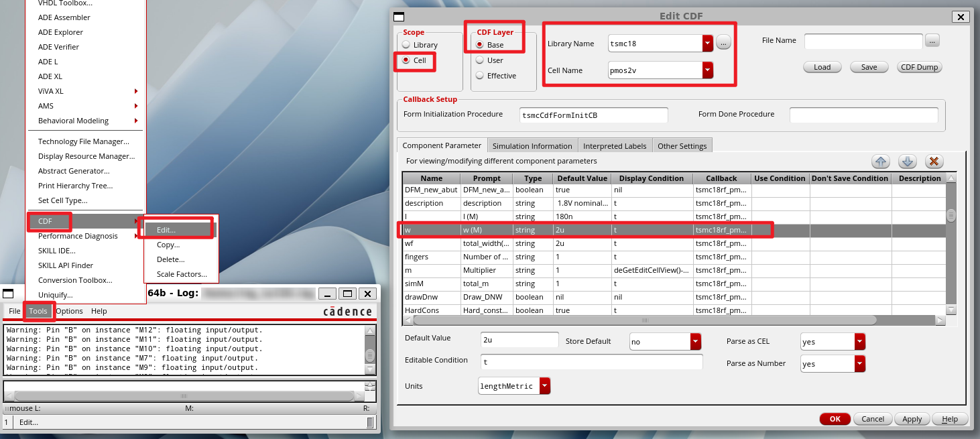Apply the CDF changes
The width and height of the screenshot is (980, 439).
coord(912,418)
